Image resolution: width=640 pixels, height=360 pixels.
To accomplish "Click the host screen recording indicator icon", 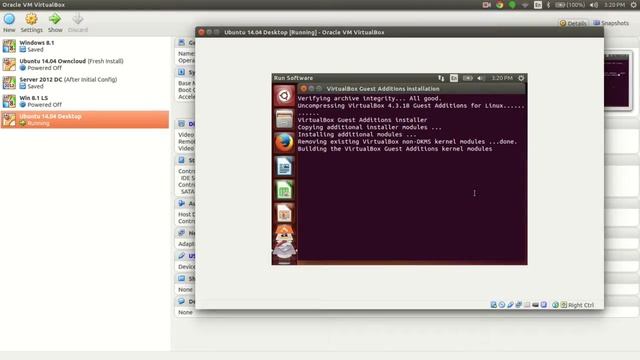I will tap(487, 5).
